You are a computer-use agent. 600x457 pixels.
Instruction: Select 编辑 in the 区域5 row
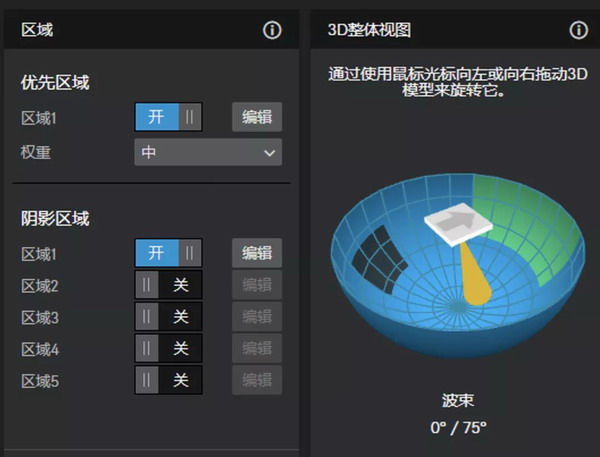[x=257, y=381]
